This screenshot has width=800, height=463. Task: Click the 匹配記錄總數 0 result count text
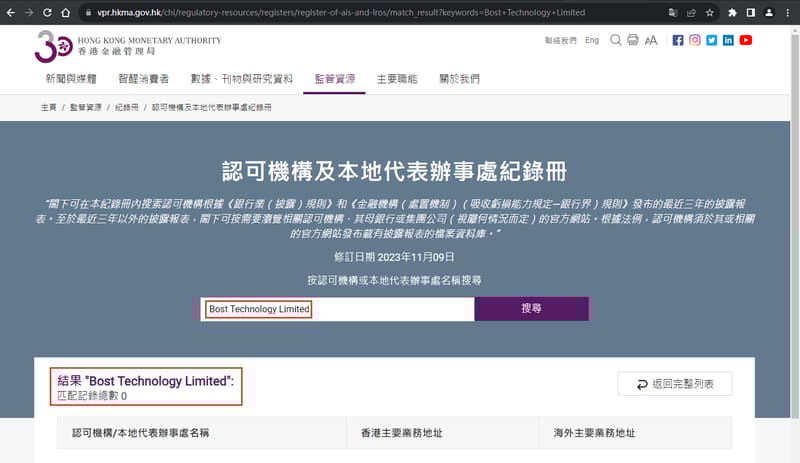[92, 396]
